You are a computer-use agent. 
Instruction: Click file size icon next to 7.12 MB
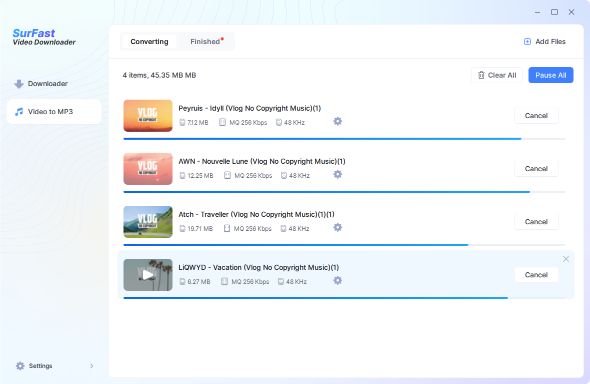(x=182, y=123)
